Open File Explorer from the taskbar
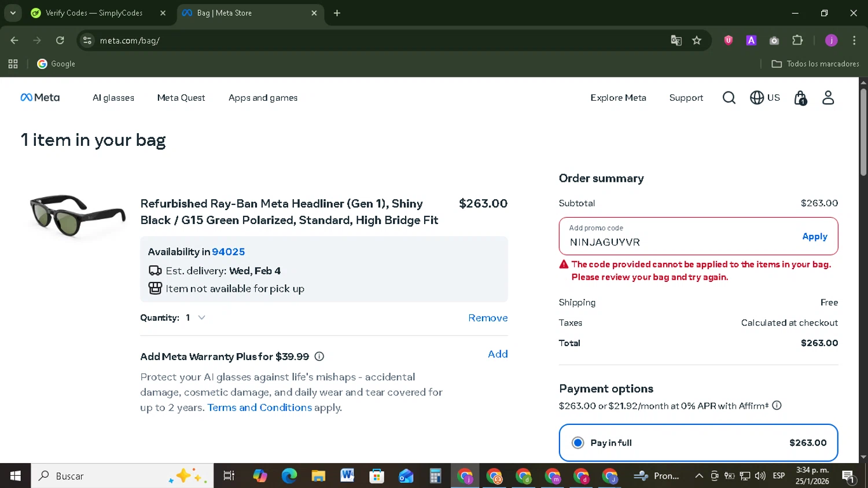This screenshot has width=868, height=488. pos(318,476)
